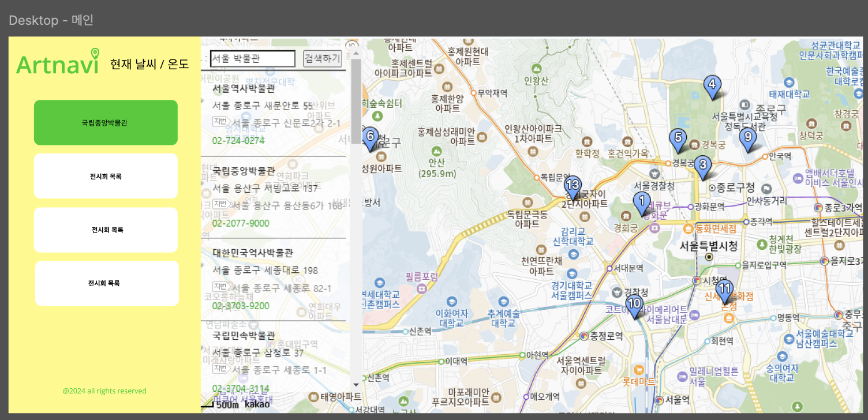Click address 서울 종로구 삼청로 37

click(258, 352)
